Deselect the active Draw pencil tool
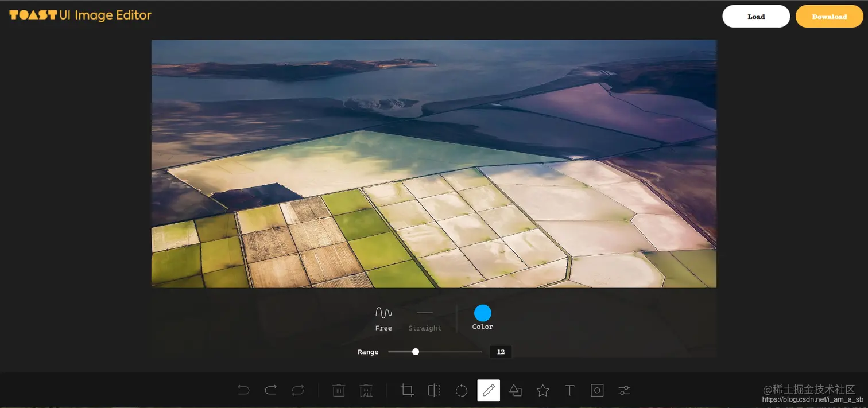Screen dimensions: 868x408 click(489, 390)
